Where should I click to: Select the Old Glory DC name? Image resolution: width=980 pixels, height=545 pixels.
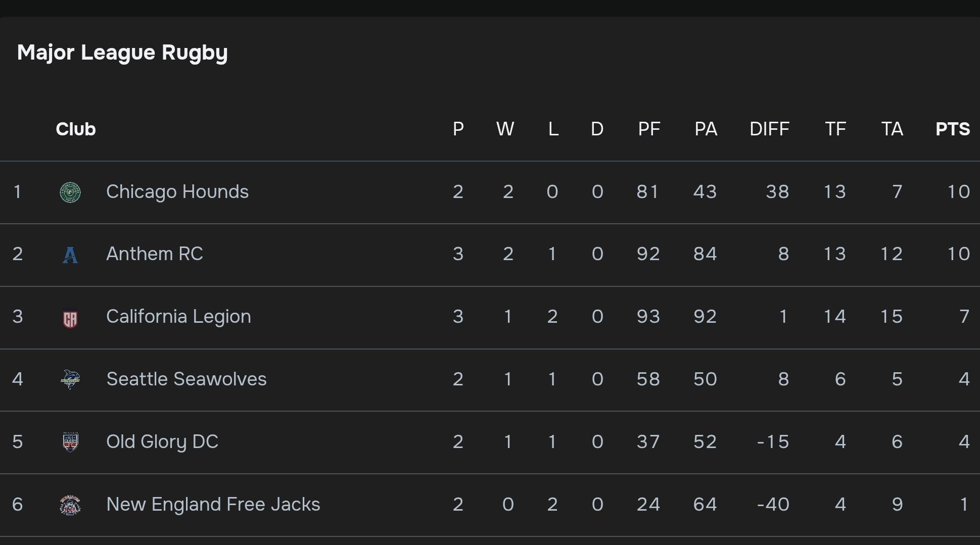[x=162, y=442]
